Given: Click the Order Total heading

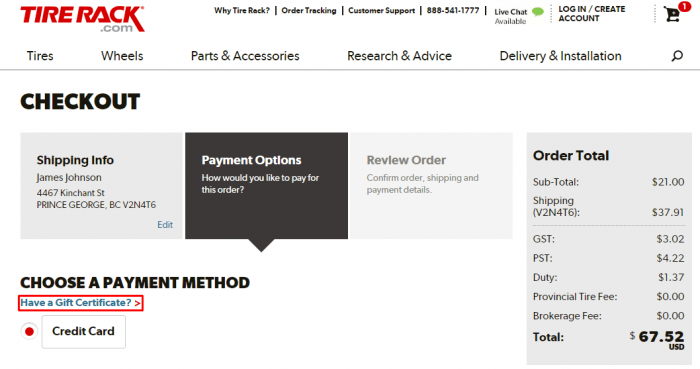Looking at the screenshot, I should [571, 155].
